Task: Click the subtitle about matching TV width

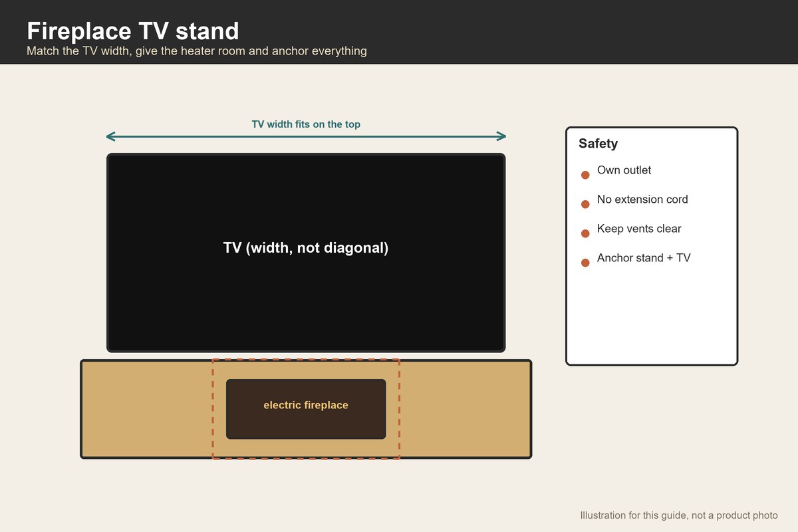Action: 197,51
